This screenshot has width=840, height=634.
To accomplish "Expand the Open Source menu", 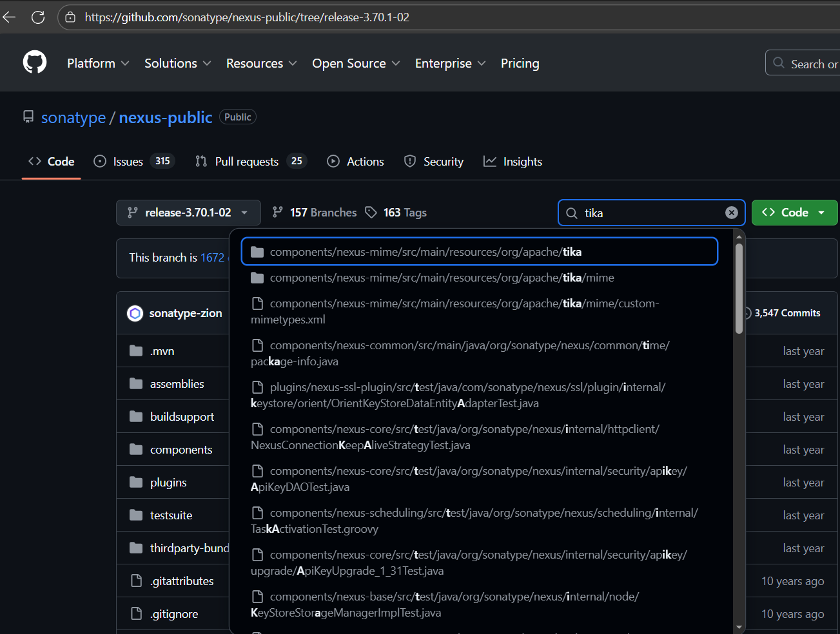I will [x=356, y=63].
